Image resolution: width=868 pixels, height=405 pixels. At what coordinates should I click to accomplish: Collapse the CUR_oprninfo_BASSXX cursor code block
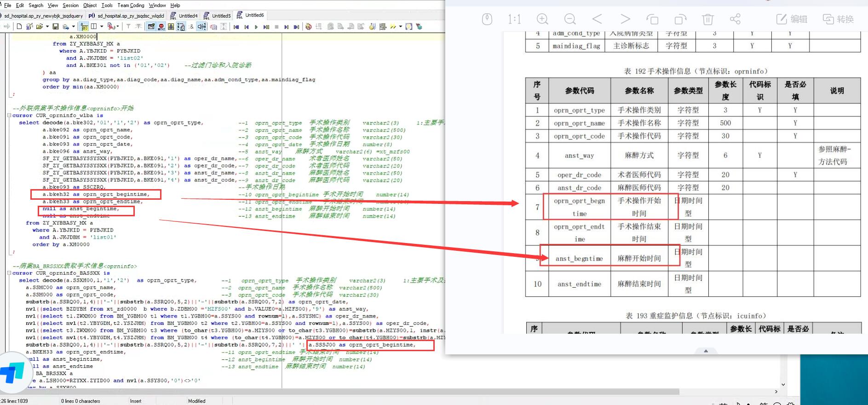9,273
